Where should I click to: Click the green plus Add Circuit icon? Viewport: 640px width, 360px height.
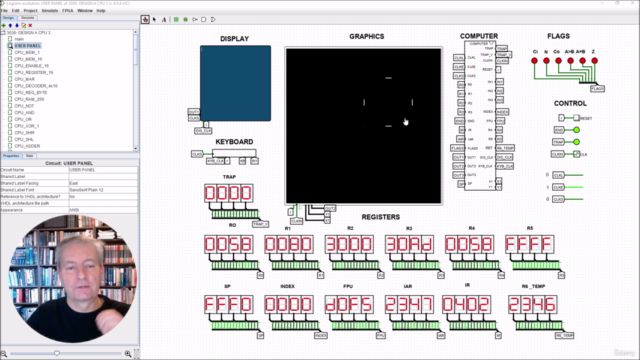(x=4, y=25)
